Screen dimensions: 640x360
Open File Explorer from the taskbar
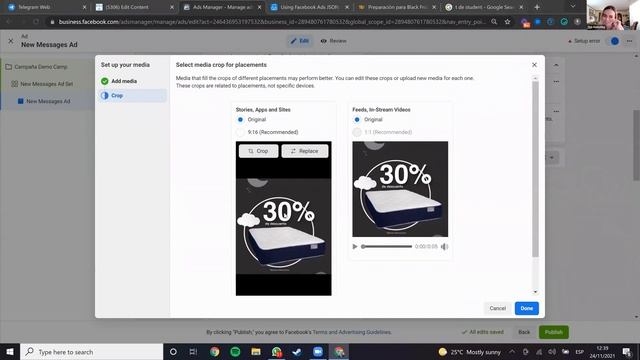click(256, 351)
